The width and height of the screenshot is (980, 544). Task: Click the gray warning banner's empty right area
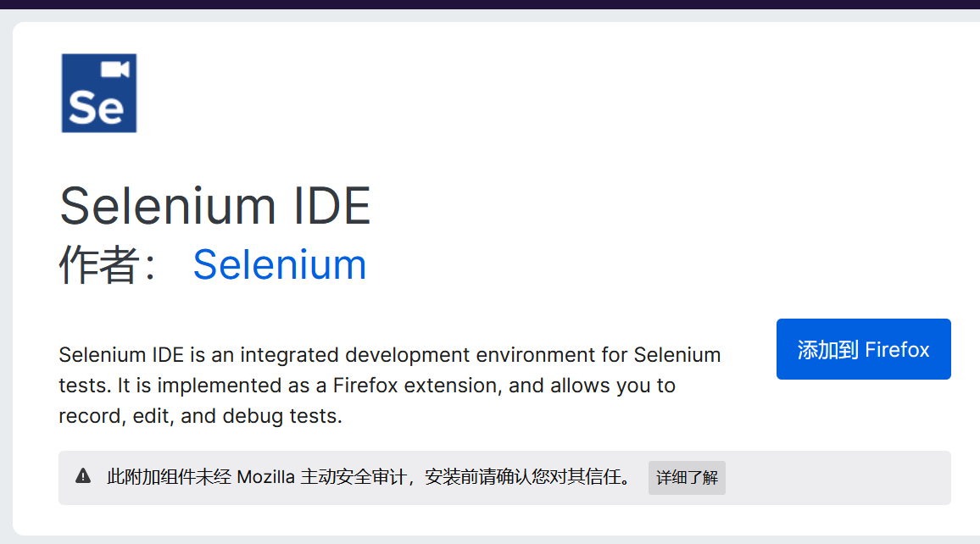pos(838,478)
